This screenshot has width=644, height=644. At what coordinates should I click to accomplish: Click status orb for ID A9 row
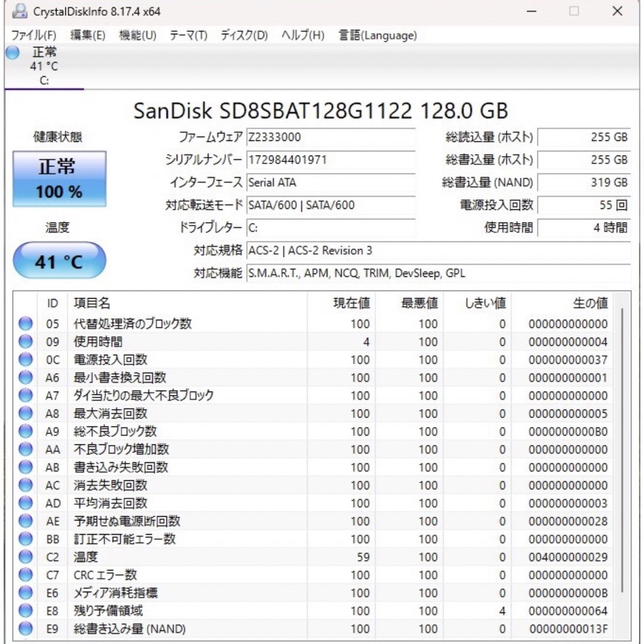pyautogui.click(x=26, y=431)
